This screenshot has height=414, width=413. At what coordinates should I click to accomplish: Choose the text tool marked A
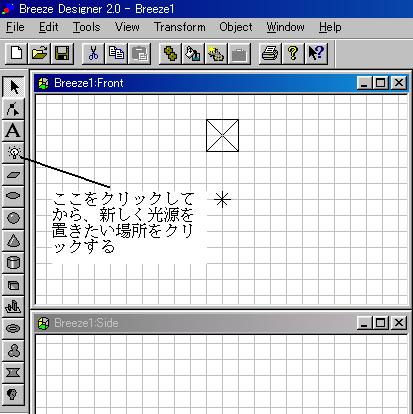coord(13,131)
